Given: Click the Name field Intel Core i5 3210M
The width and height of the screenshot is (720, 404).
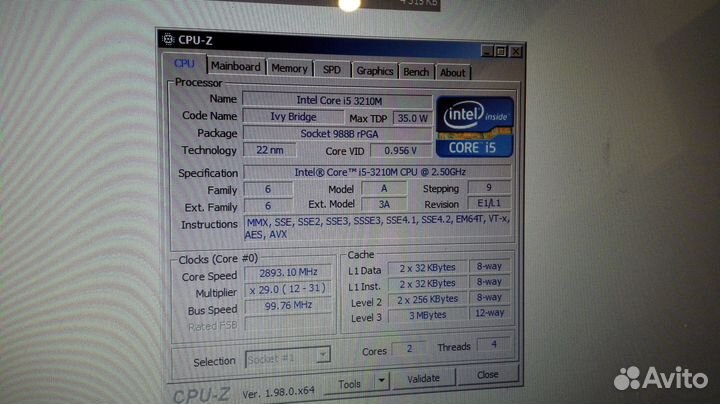Looking at the screenshot, I should tap(338, 100).
